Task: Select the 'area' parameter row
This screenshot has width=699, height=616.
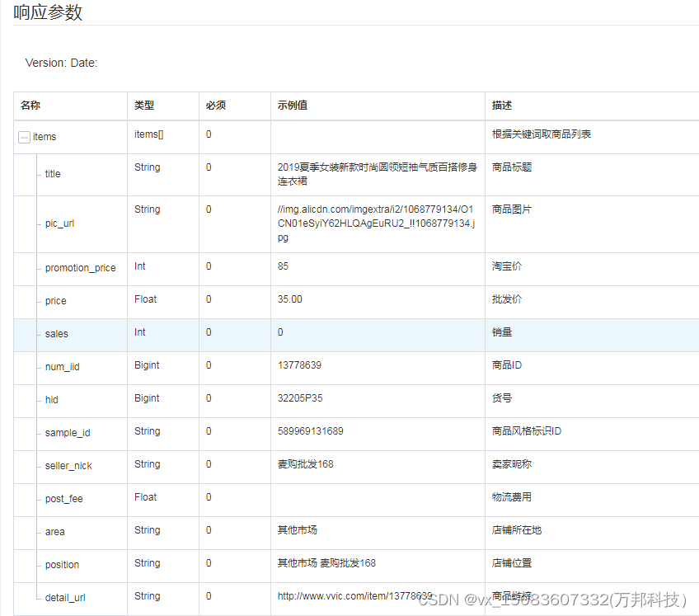Action: 356,534
